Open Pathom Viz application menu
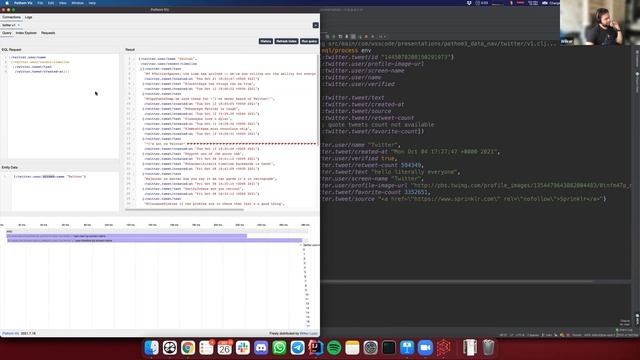The height and width of the screenshot is (360, 640). tap(23, 3)
